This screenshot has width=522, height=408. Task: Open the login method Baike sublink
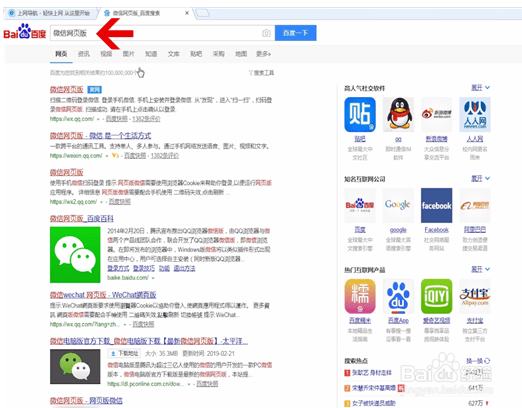click(x=118, y=268)
